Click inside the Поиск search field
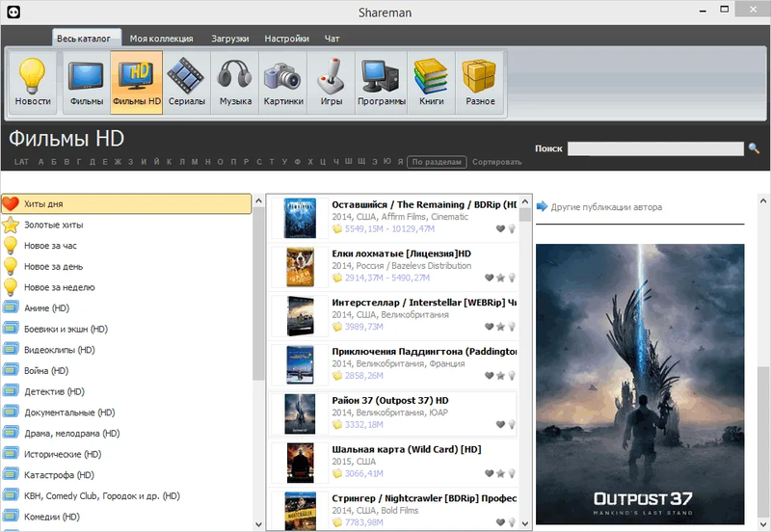This screenshot has width=771, height=532. tap(655, 148)
